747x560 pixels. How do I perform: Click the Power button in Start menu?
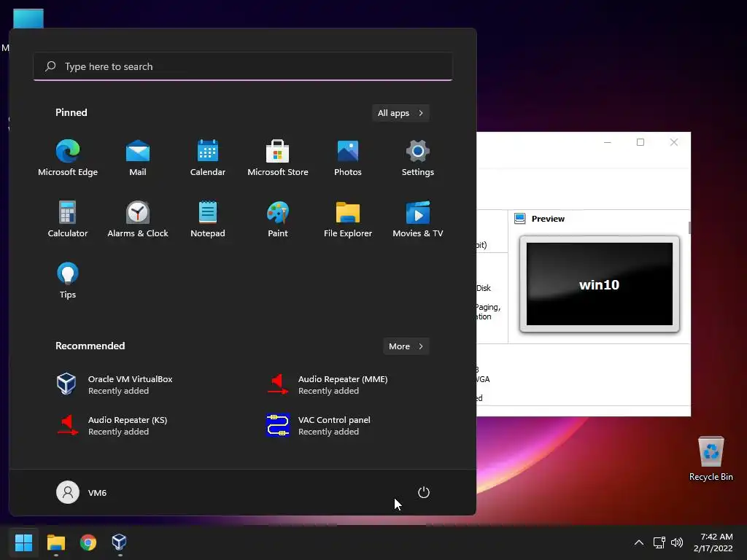[424, 492]
